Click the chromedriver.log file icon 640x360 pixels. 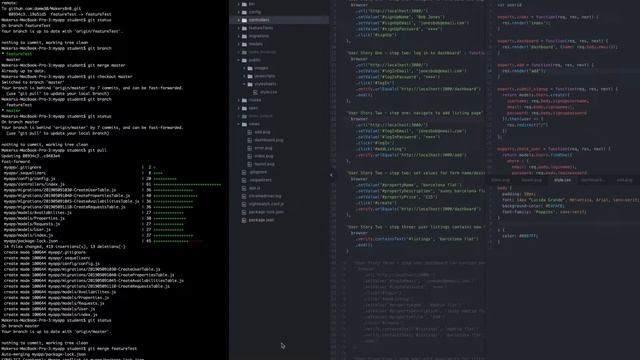click(x=244, y=196)
